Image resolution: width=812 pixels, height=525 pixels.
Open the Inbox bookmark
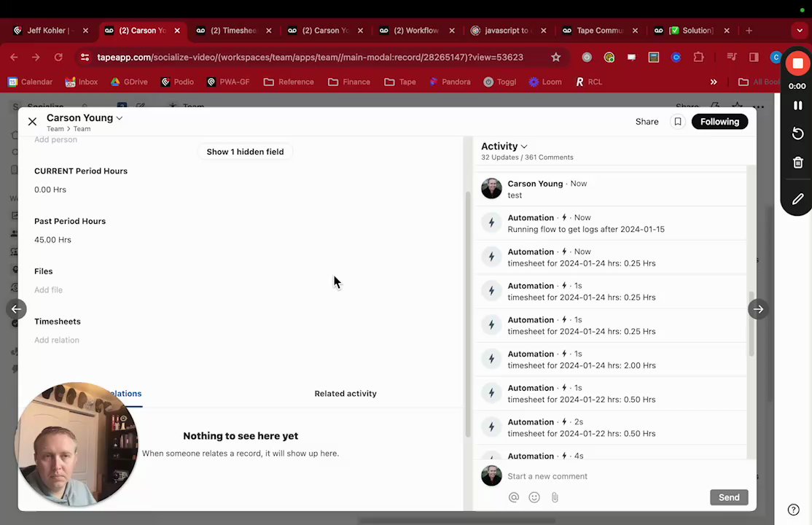click(x=82, y=82)
